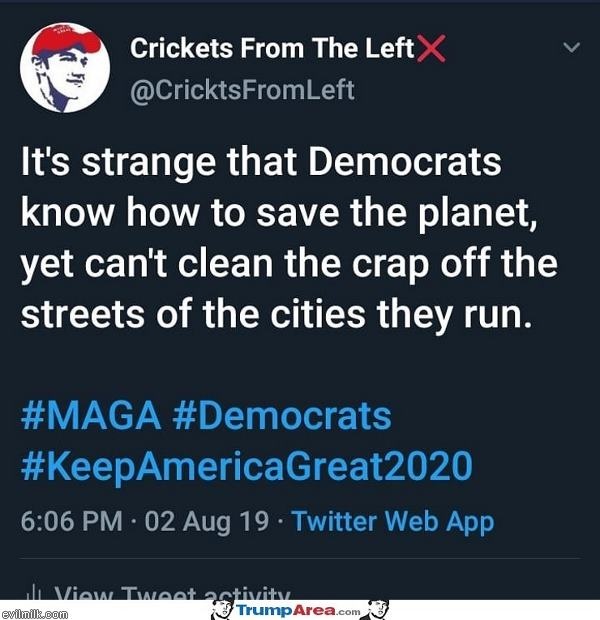The image size is (600, 620).
Task: Click the @CricktsFromLeft handle
Action: [x=242, y=91]
